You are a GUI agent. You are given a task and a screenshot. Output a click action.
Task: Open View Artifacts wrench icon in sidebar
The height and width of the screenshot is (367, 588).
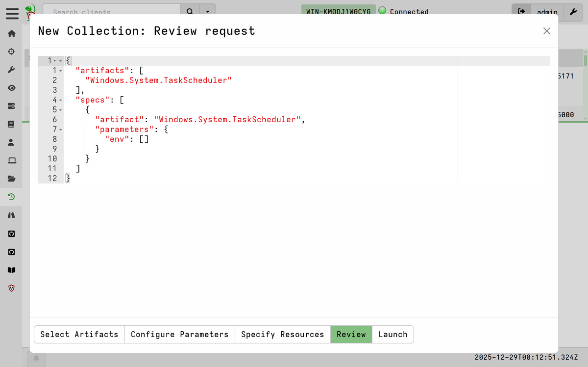[12, 70]
